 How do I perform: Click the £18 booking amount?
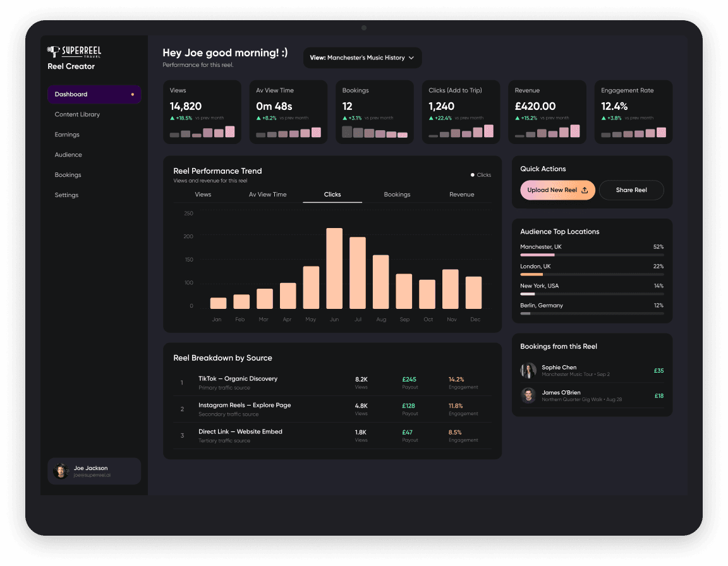[659, 395]
